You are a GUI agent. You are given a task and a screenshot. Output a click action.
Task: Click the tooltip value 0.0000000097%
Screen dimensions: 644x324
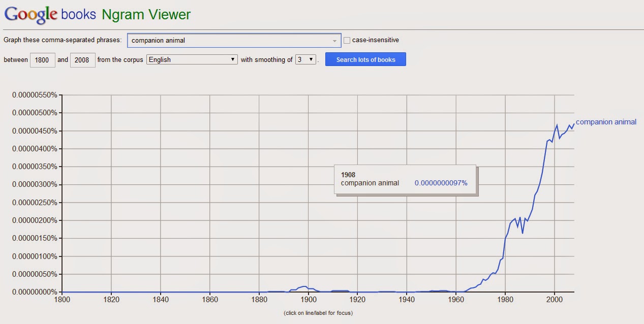point(441,183)
